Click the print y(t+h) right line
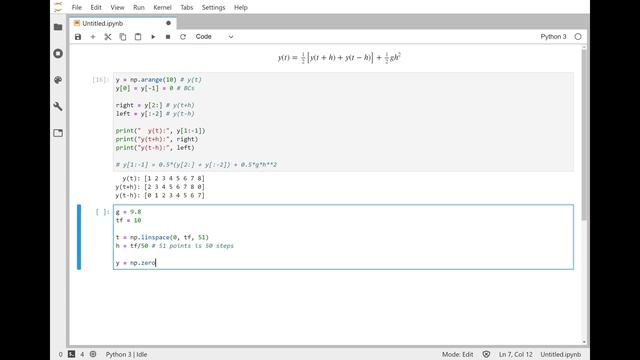This screenshot has height=360, width=640. (157, 139)
